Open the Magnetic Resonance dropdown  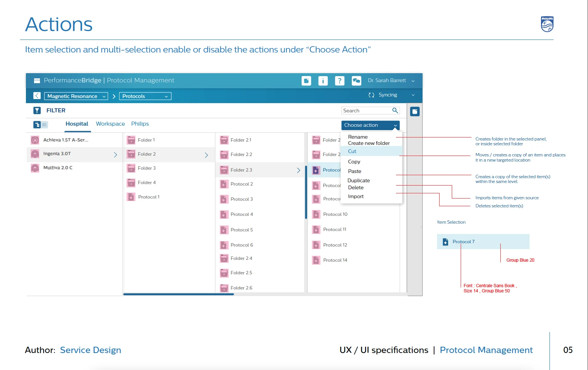(x=76, y=96)
